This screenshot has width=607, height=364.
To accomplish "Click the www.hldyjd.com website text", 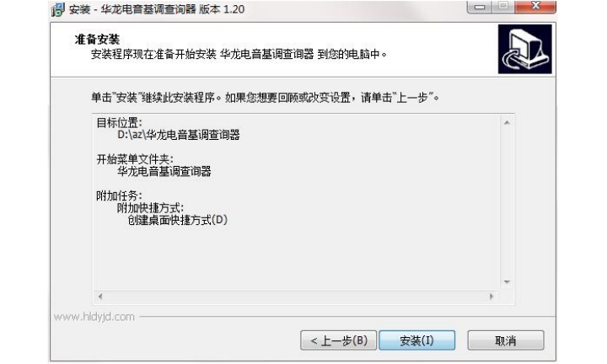I will pos(94,317).
